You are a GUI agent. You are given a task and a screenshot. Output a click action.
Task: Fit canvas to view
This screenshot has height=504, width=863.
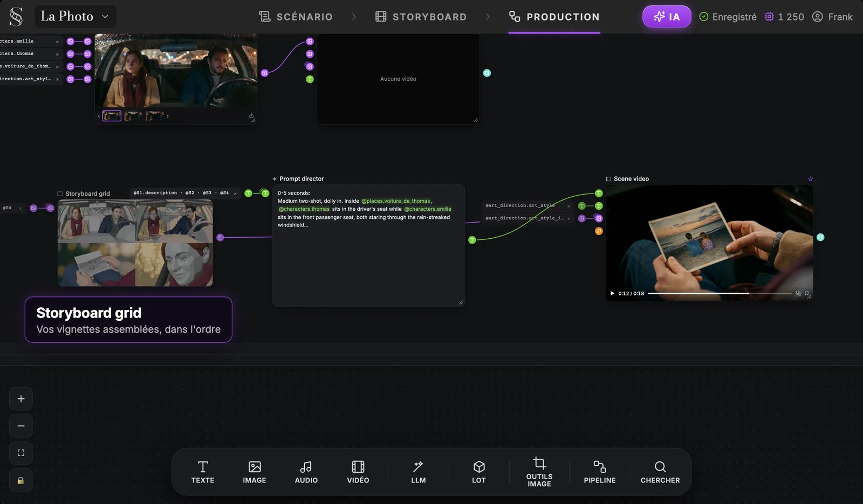point(21,453)
